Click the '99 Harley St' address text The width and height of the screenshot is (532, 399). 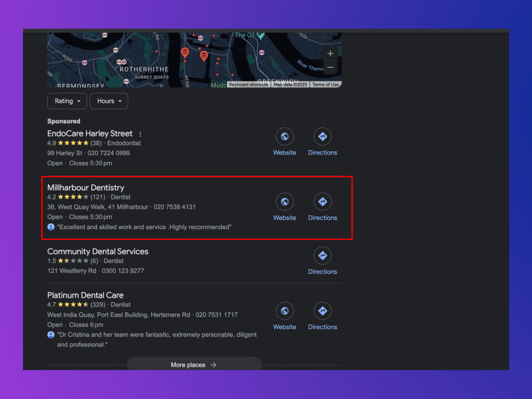(64, 153)
